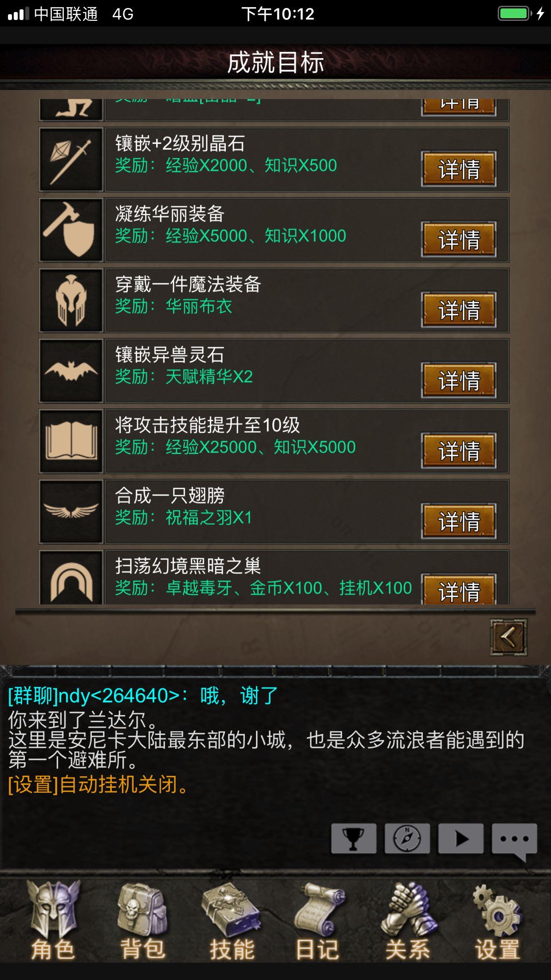Screen dimensions: 551x980
Task: Tap the compass navigation icon
Action: pyautogui.click(x=407, y=838)
